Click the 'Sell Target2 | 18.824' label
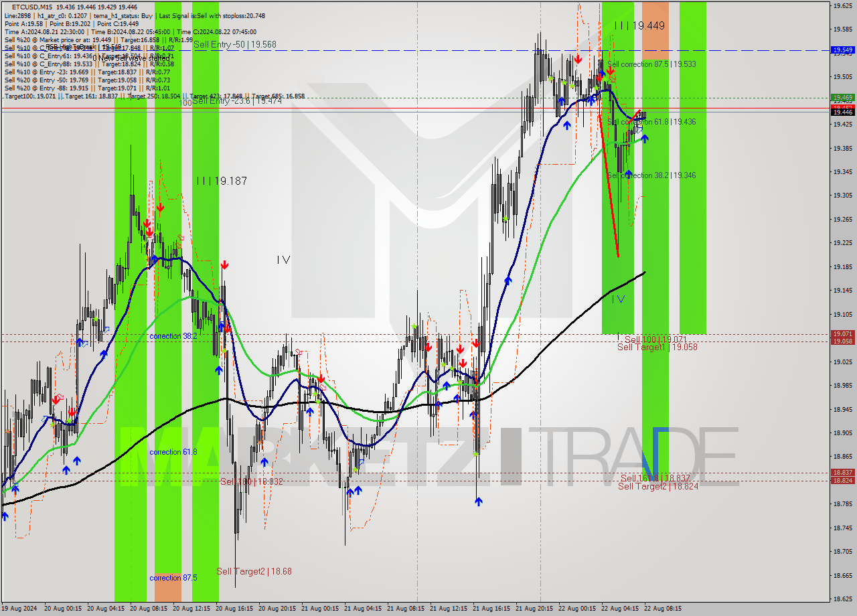The height and width of the screenshot is (616, 857). click(x=658, y=486)
